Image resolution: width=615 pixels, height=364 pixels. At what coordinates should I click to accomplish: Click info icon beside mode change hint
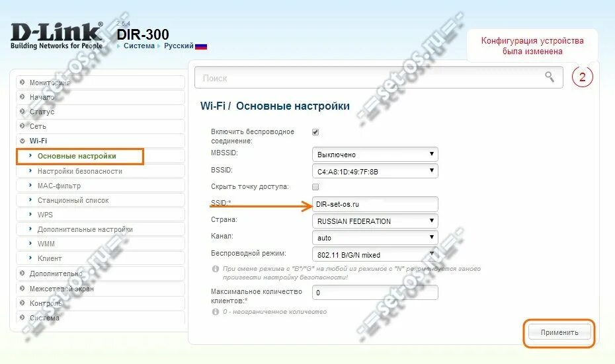[x=216, y=269]
